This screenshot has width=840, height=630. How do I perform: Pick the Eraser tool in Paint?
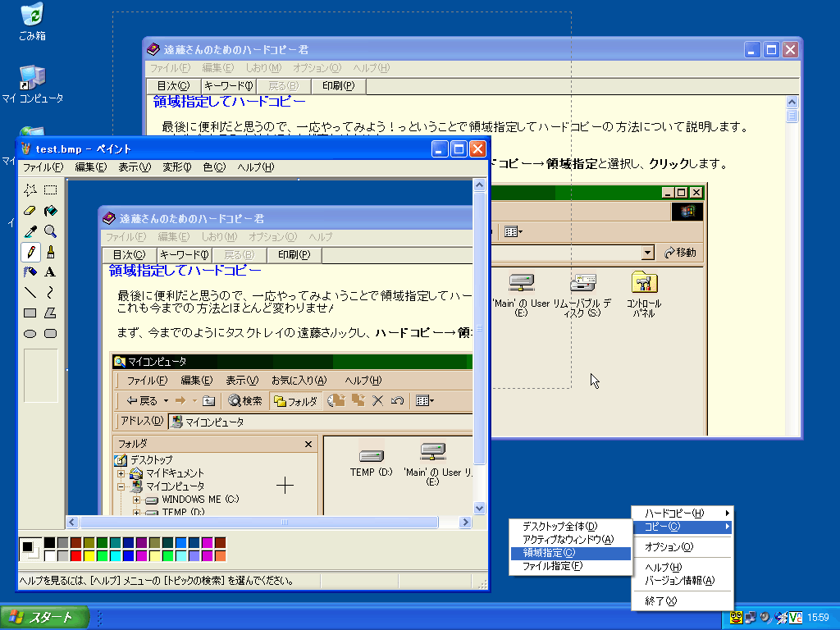coord(30,211)
